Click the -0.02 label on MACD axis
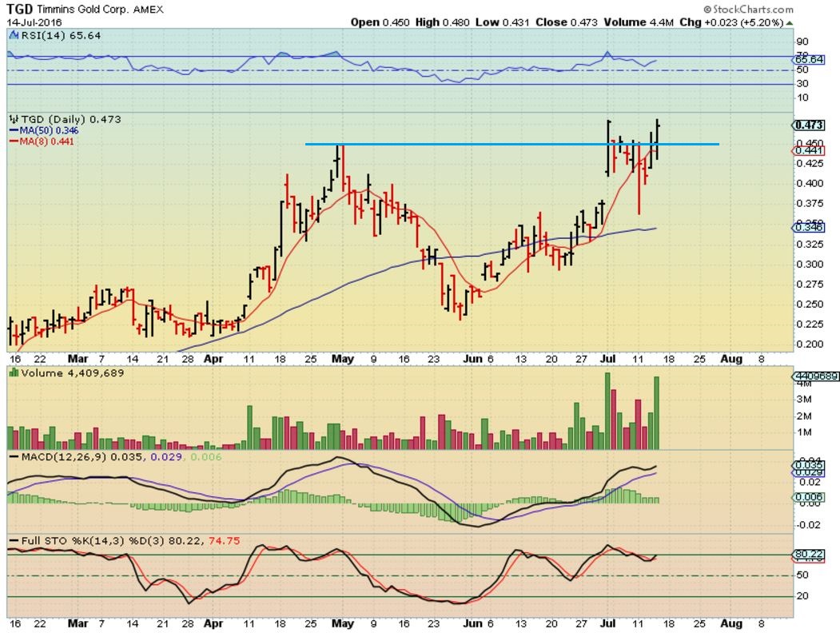The height and width of the screenshot is (633, 840). click(x=808, y=525)
